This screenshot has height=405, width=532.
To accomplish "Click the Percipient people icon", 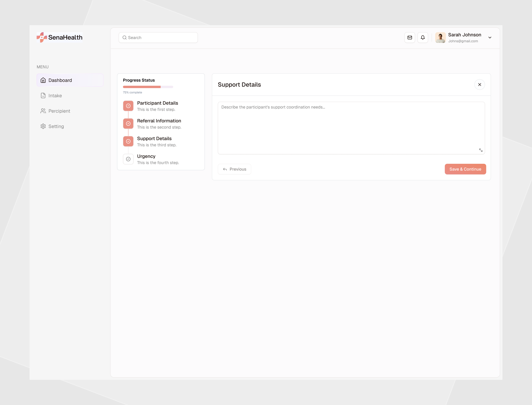I will tap(43, 111).
